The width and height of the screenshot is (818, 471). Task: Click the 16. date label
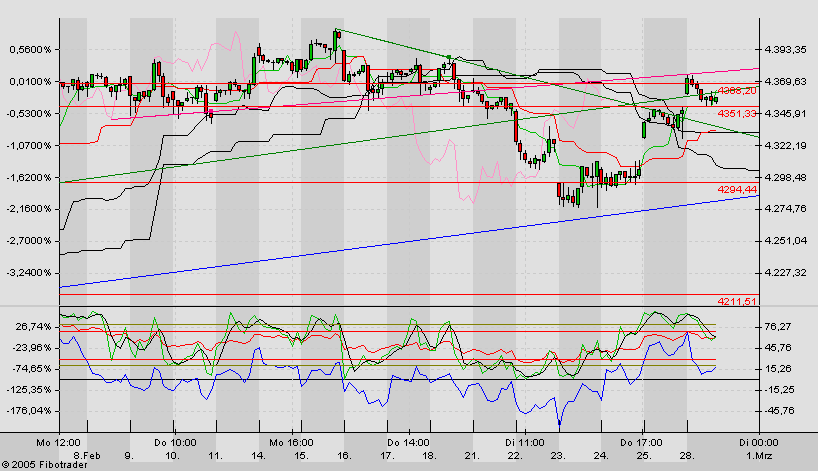[344, 455]
